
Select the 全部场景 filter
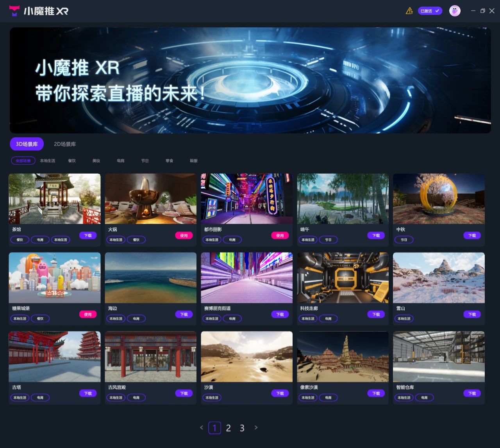click(23, 161)
